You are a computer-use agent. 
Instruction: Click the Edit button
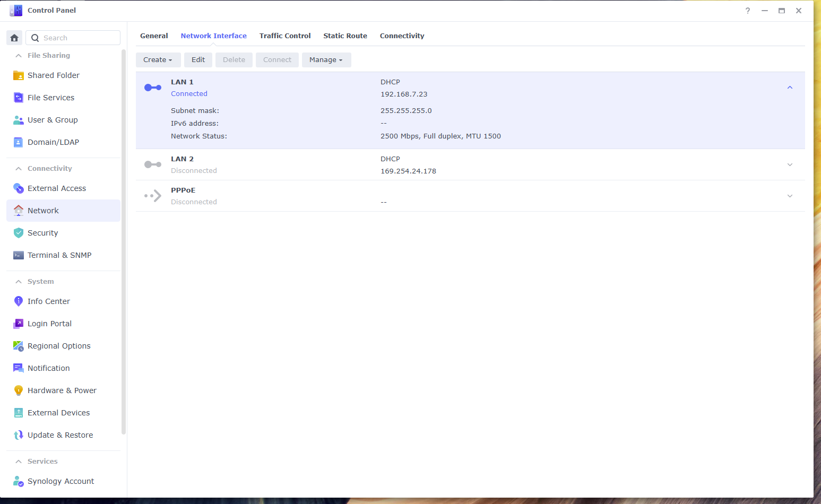(x=198, y=59)
